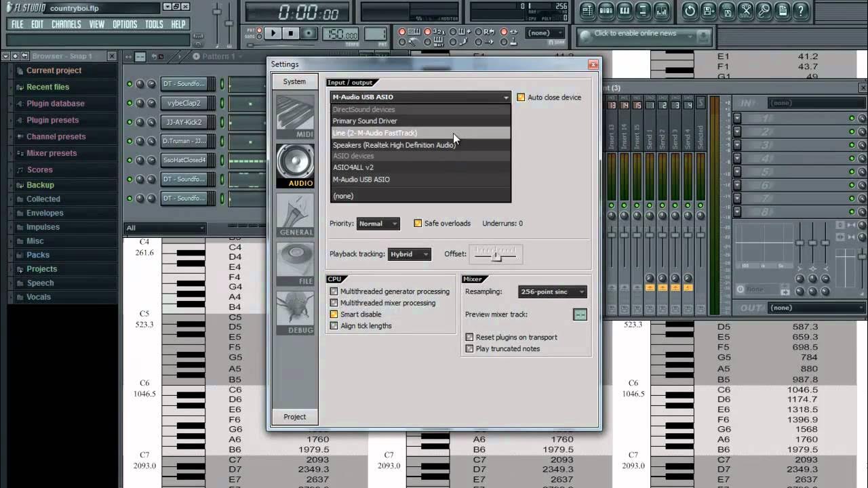The image size is (868, 488).
Task: Switch to the System settings tab
Action: [x=294, y=81]
